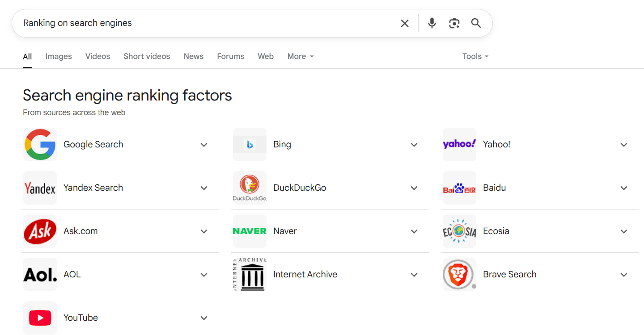Expand the YouTube row chevron

click(204, 318)
